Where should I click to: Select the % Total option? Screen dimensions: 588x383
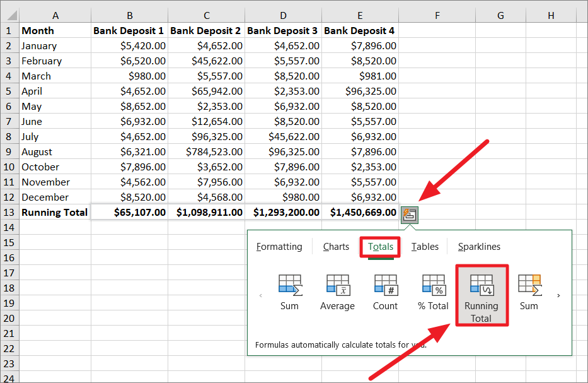433,292
